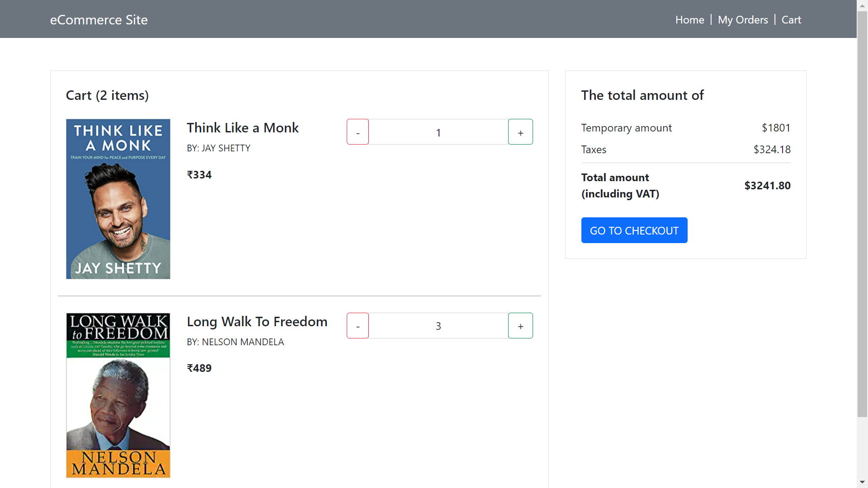Click the scrollbar up arrow
868x488 pixels.
coord(862,5)
